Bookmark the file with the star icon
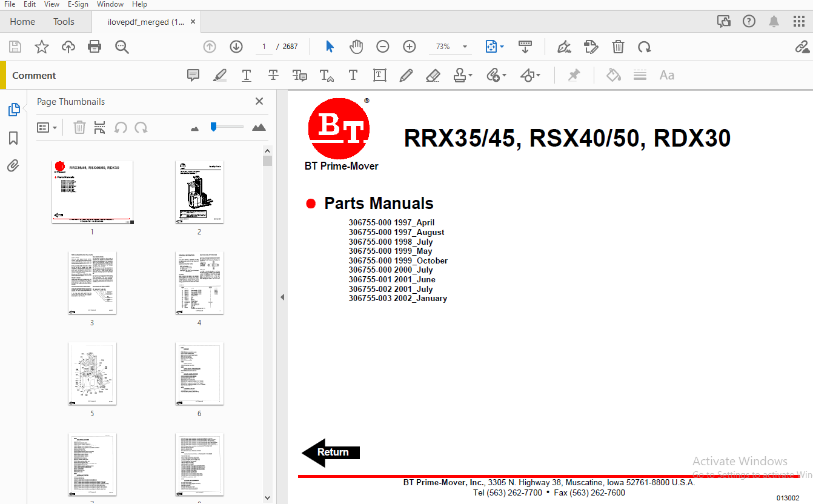The width and height of the screenshot is (813, 504). point(42,47)
